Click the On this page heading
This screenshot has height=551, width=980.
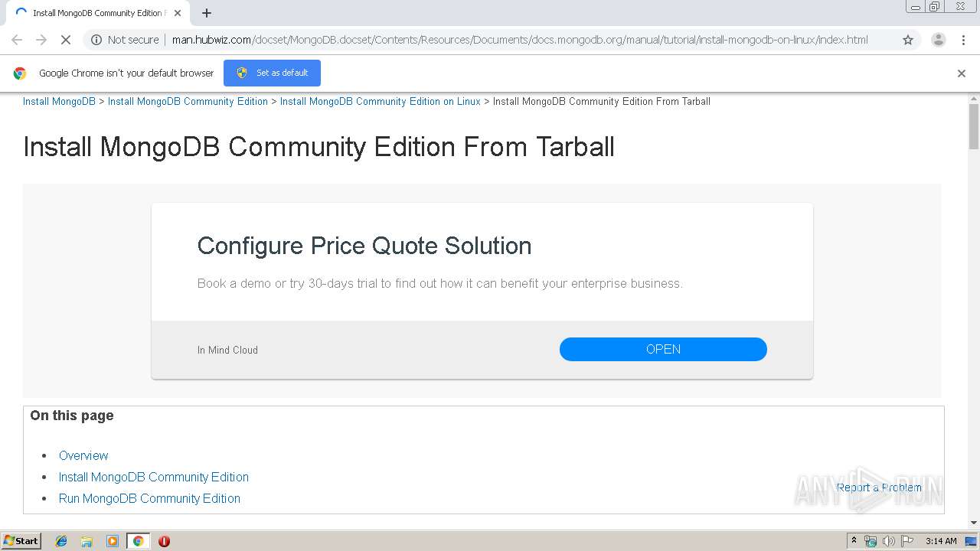[x=72, y=416]
